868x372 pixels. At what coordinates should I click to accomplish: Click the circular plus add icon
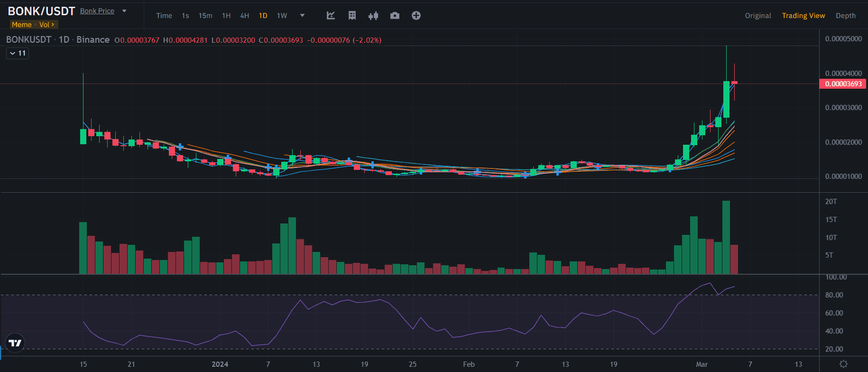click(x=416, y=16)
